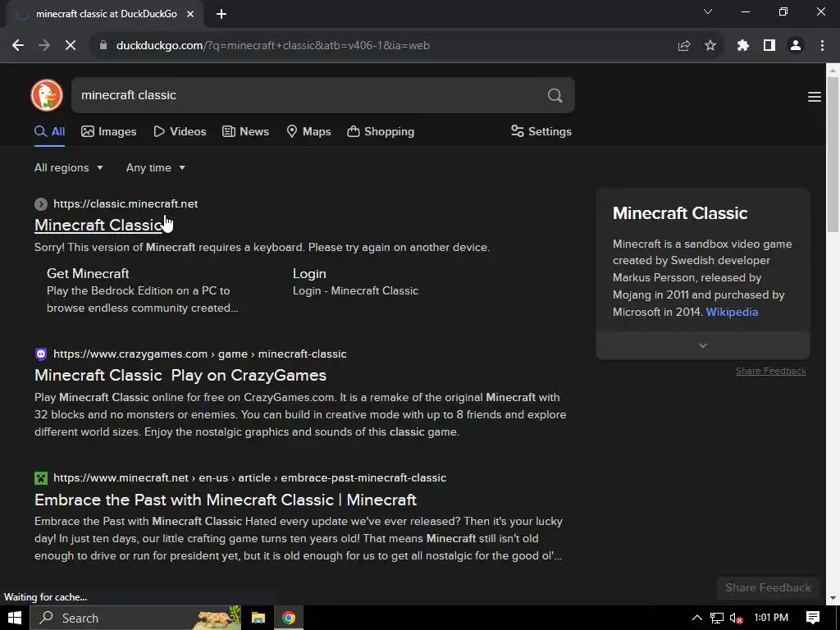Open the Extensions puzzle icon
The image size is (840, 630).
(743, 46)
